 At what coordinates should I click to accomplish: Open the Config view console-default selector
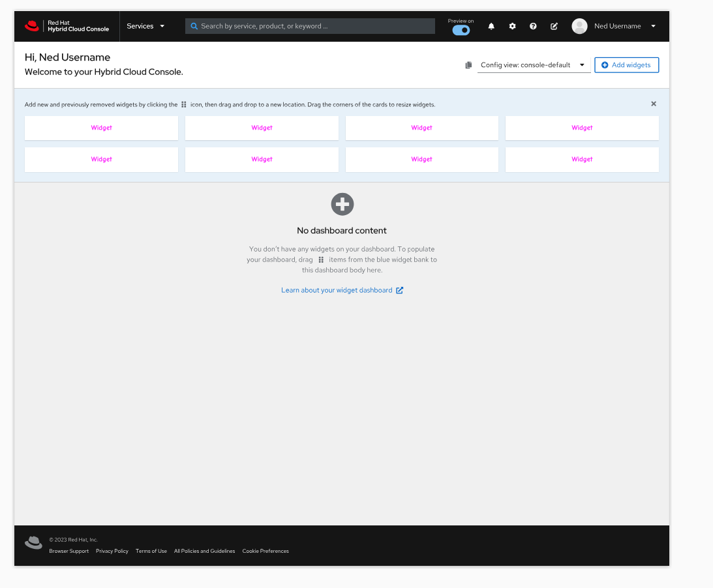(x=534, y=65)
